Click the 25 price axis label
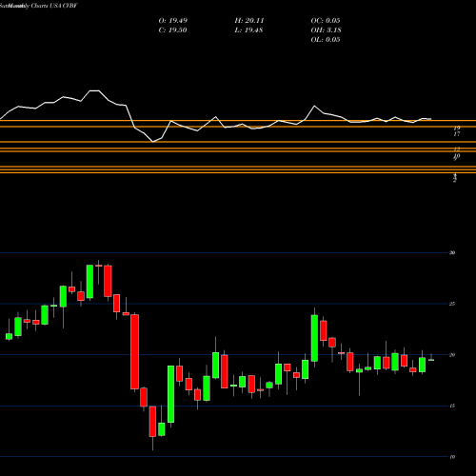This screenshot has height=476, width=476. point(452,304)
